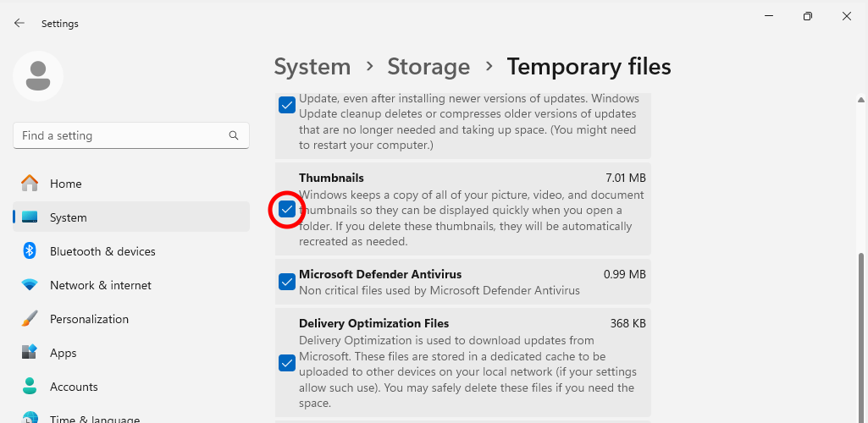The width and height of the screenshot is (868, 423).
Task: Uncheck the Windows Update cleanup checkbox
Action: [287, 106]
